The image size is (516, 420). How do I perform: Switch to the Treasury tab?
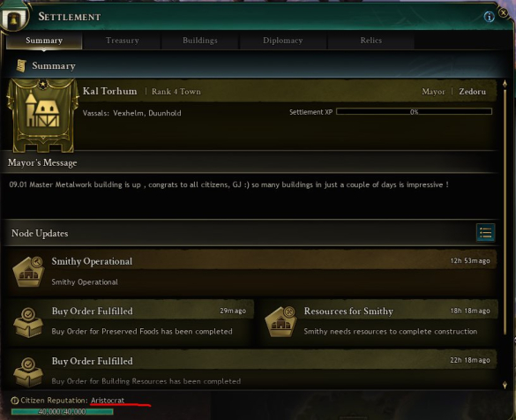tap(122, 41)
